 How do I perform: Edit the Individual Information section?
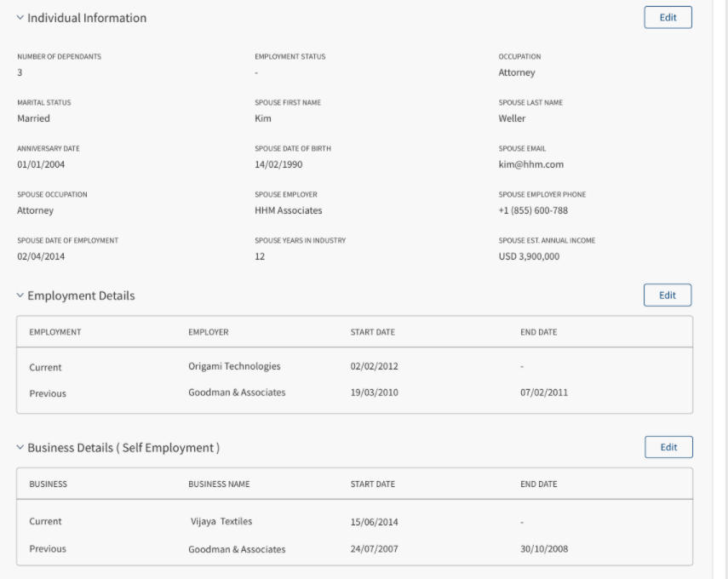(x=668, y=17)
